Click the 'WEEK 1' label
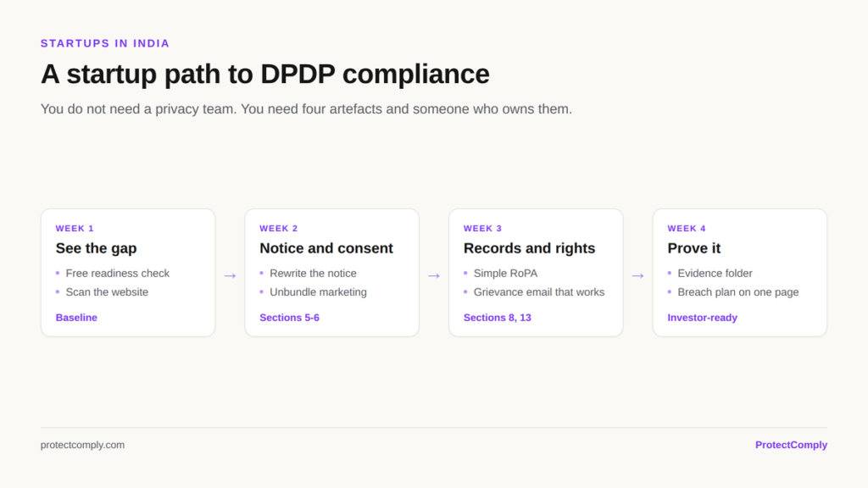868x488 pixels. point(75,229)
